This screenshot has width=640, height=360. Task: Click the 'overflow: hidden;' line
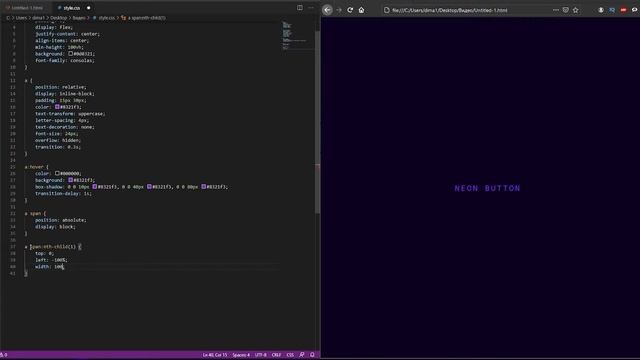coord(58,140)
